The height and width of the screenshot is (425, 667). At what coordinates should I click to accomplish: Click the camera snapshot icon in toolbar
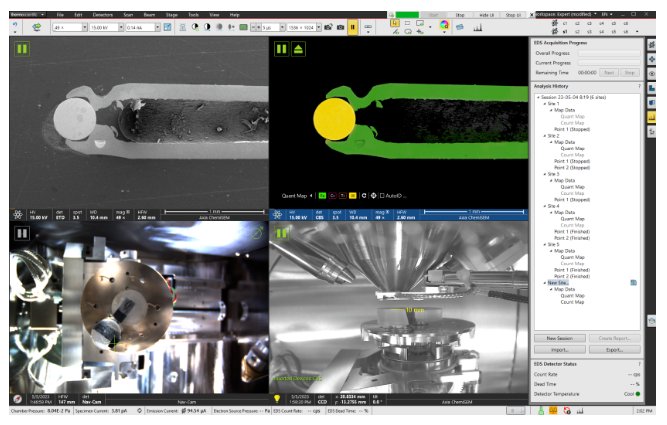[340, 25]
